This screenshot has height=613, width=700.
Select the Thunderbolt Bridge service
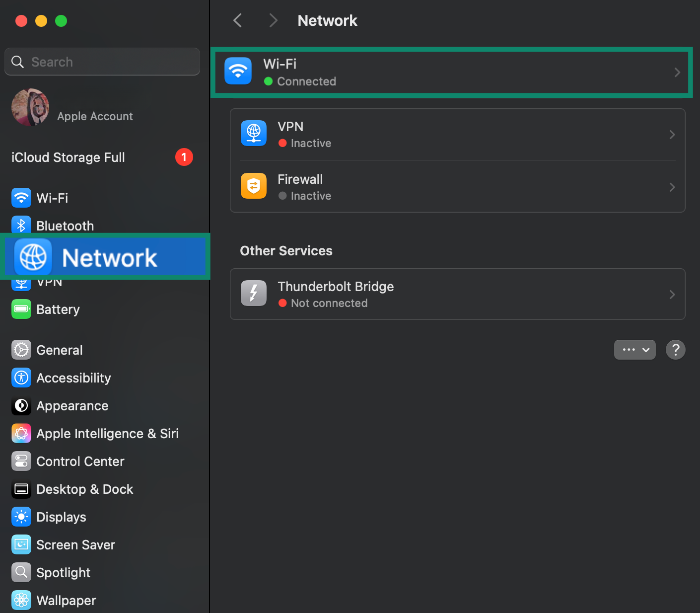[x=457, y=294]
